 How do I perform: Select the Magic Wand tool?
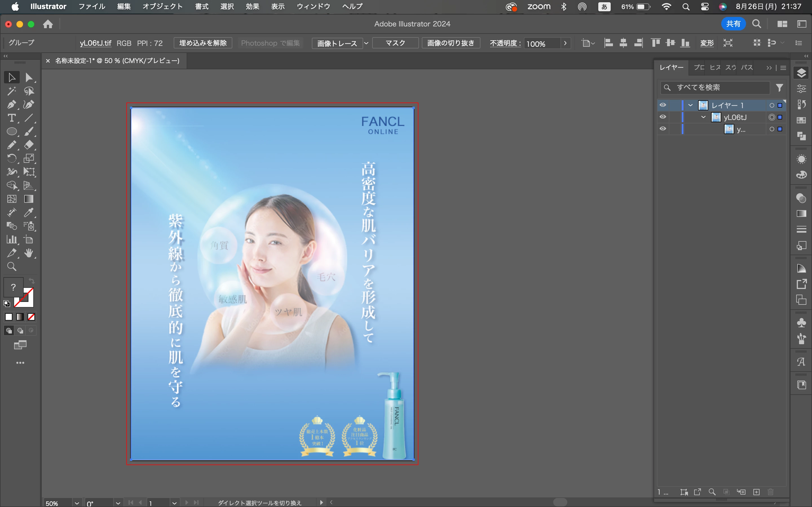[x=11, y=91]
